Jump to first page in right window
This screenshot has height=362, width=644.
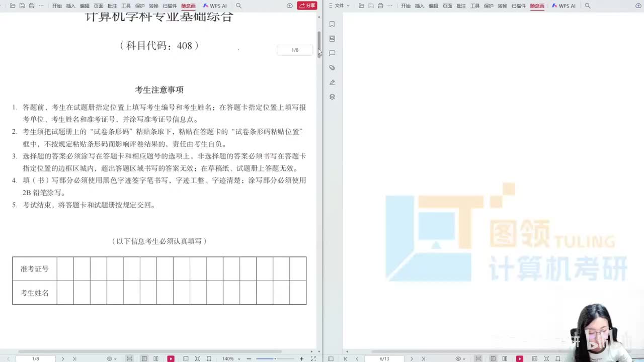point(346,358)
